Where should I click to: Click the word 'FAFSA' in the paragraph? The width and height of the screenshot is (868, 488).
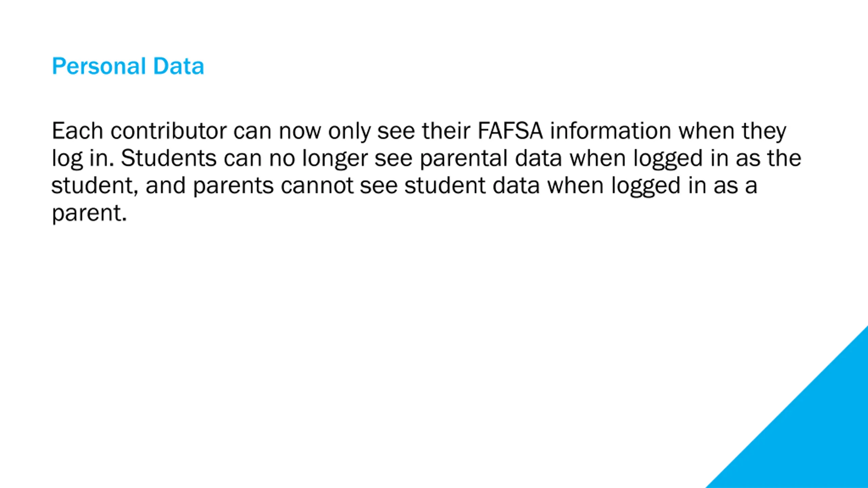coord(510,131)
